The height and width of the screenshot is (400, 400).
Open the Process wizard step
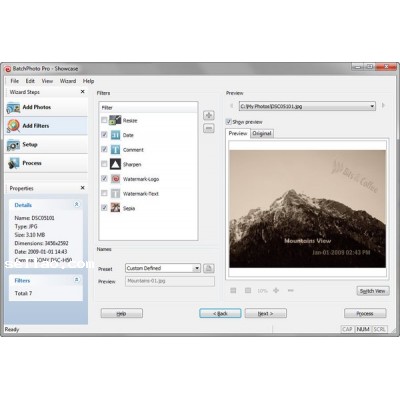click(46, 163)
